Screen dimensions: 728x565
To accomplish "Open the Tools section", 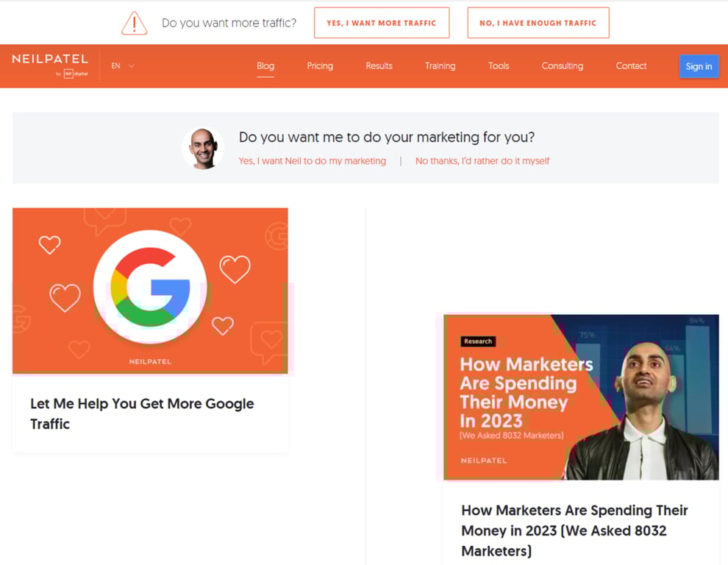I will (498, 65).
